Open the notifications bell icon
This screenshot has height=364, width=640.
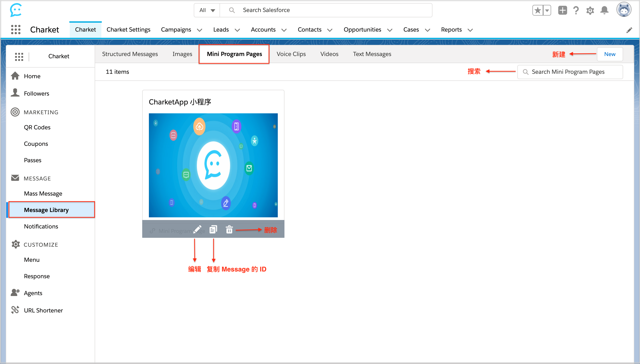click(x=604, y=10)
